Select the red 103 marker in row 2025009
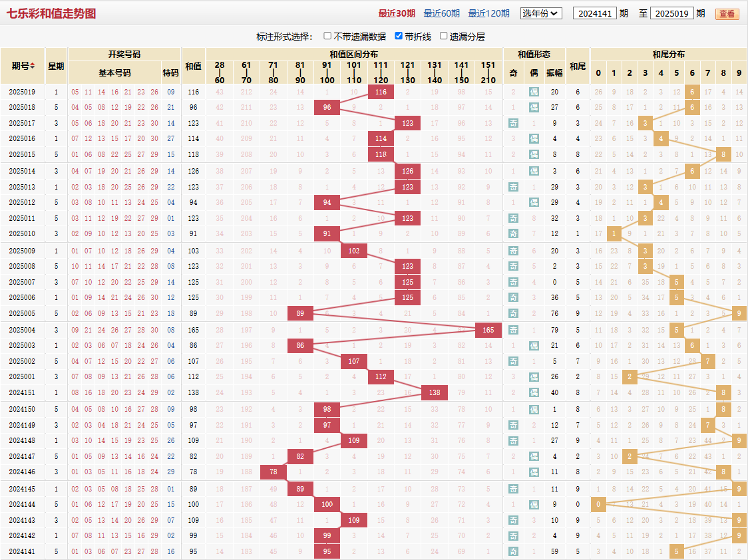 point(354,251)
